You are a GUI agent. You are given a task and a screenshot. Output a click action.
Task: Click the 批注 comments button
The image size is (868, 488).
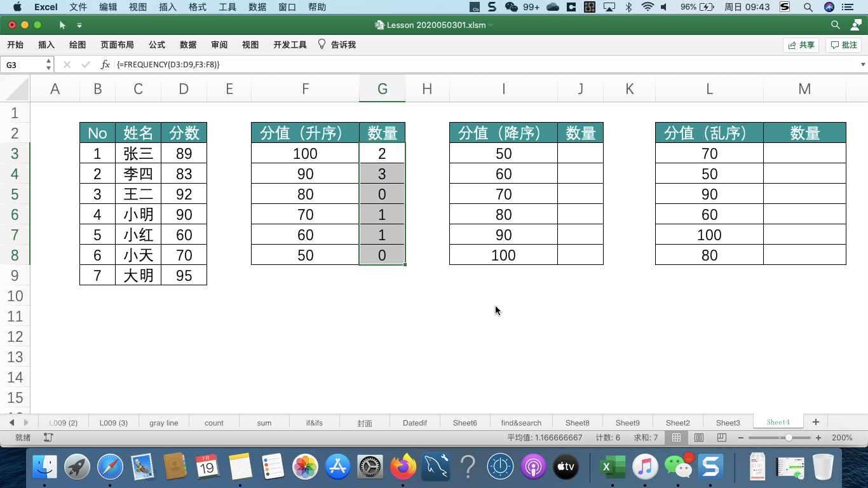click(x=844, y=45)
